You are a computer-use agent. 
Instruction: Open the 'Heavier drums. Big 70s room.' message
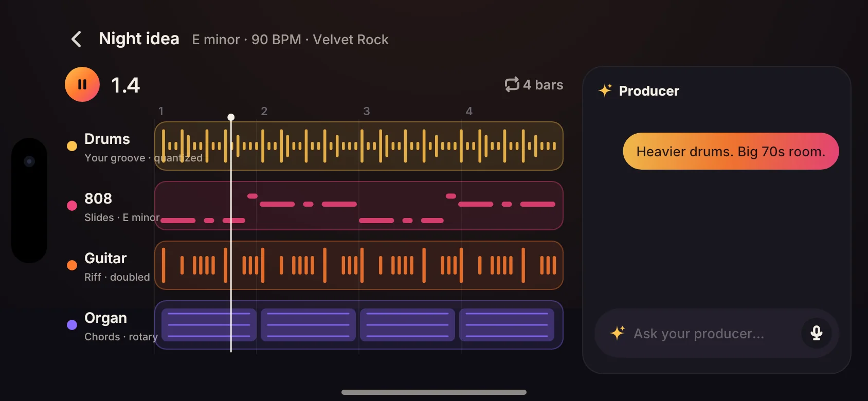[731, 151]
